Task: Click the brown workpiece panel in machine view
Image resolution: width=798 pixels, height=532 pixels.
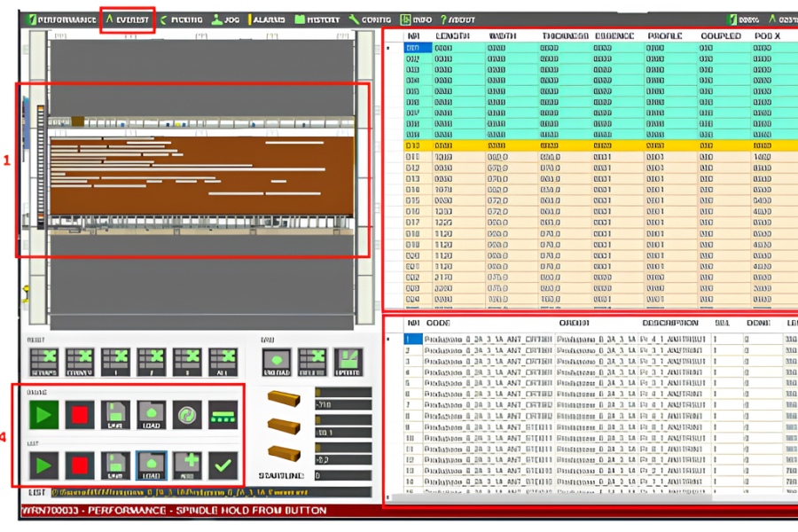Action: (x=201, y=176)
